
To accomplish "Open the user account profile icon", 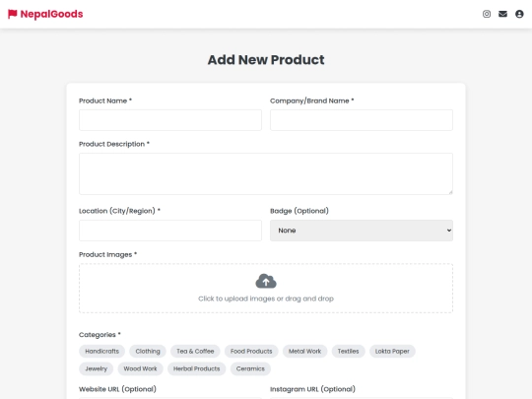I will click(519, 14).
